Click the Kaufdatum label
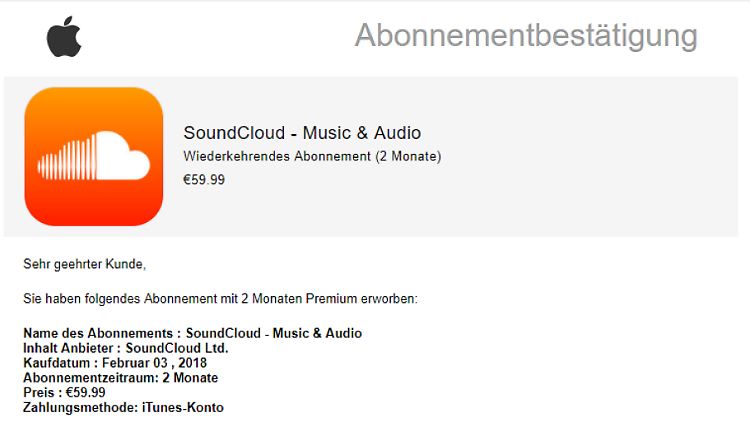The height and width of the screenshot is (422, 750). 57,363
